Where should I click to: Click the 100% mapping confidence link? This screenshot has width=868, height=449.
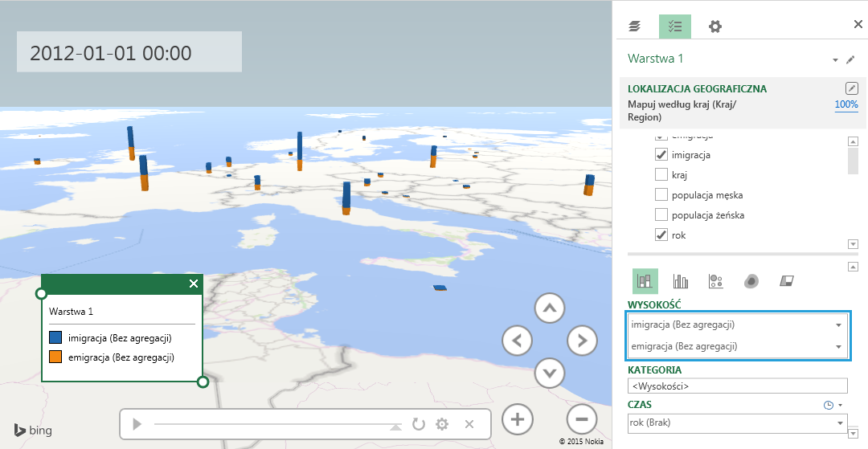(846, 105)
